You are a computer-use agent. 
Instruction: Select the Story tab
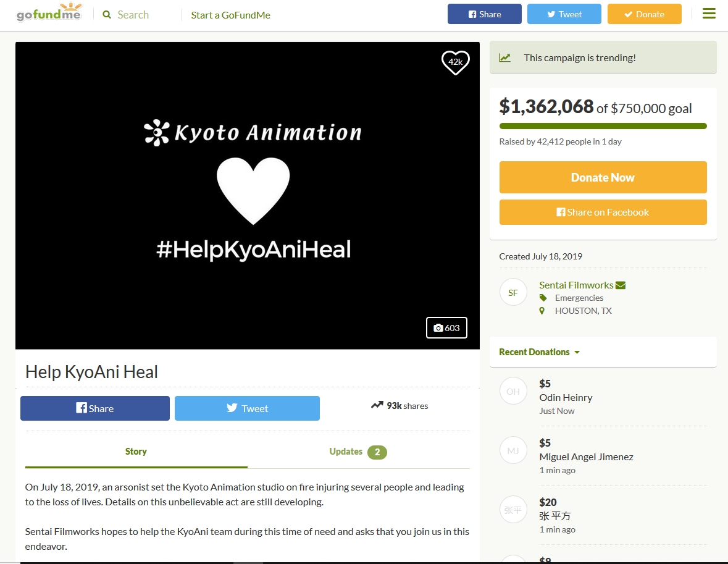point(136,452)
